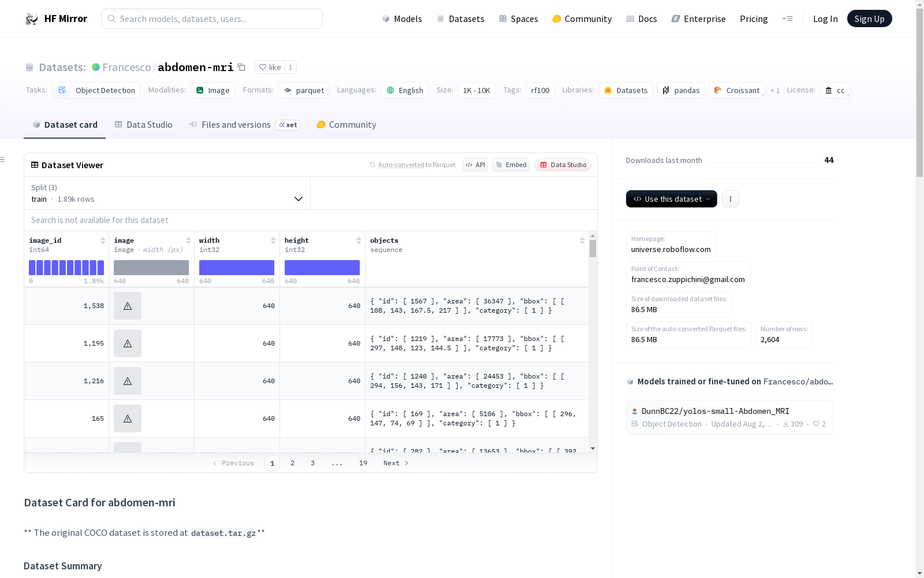Viewport: 924px width, 578px height.
Task: Click the rf100 tag
Action: pyautogui.click(x=540, y=90)
